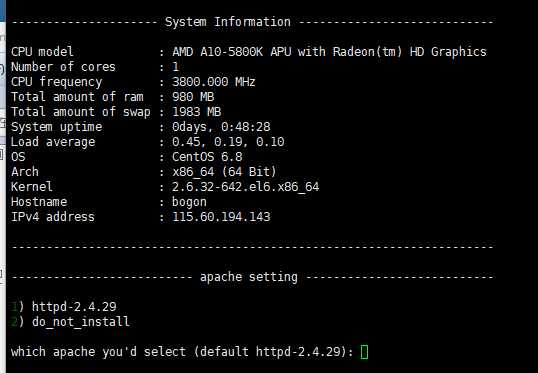Click the System uptime value text
The width and height of the screenshot is (538, 373).
tap(221, 127)
